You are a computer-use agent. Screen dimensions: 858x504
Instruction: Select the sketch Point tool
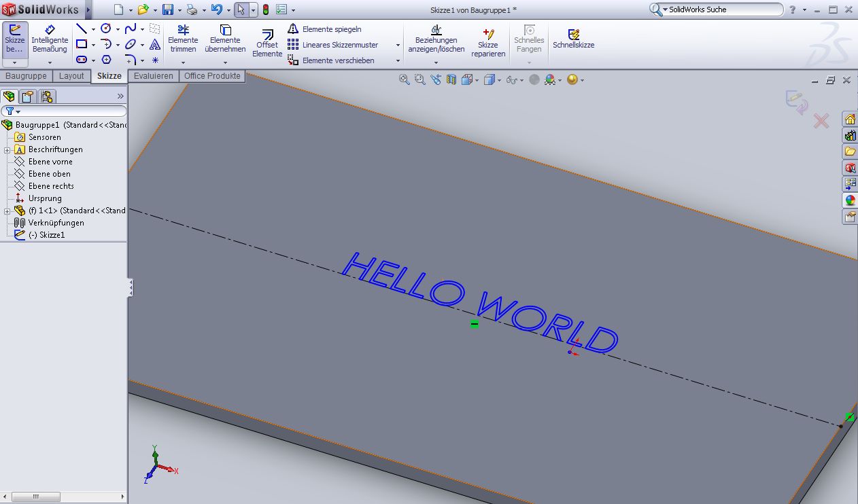click(x=155, y=60)
